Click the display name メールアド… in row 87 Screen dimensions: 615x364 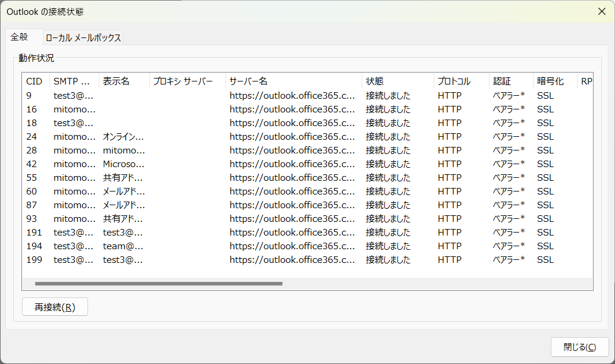point(124,205)
